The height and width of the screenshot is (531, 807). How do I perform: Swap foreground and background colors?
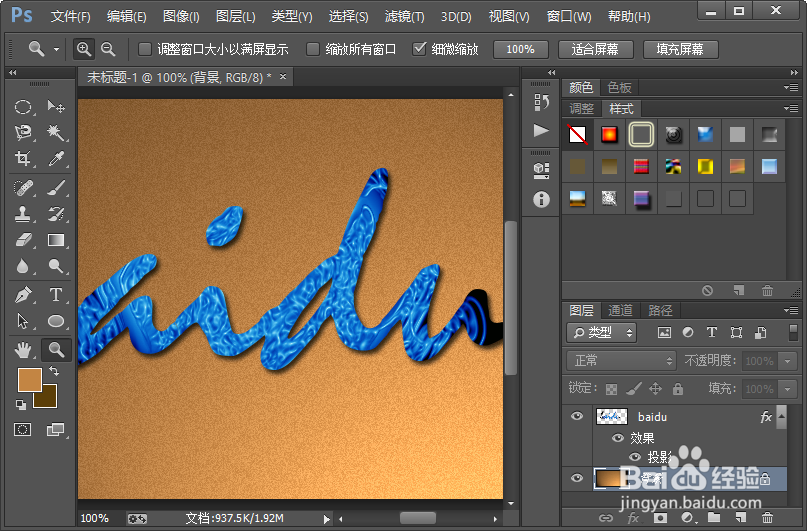coord(54,370)
